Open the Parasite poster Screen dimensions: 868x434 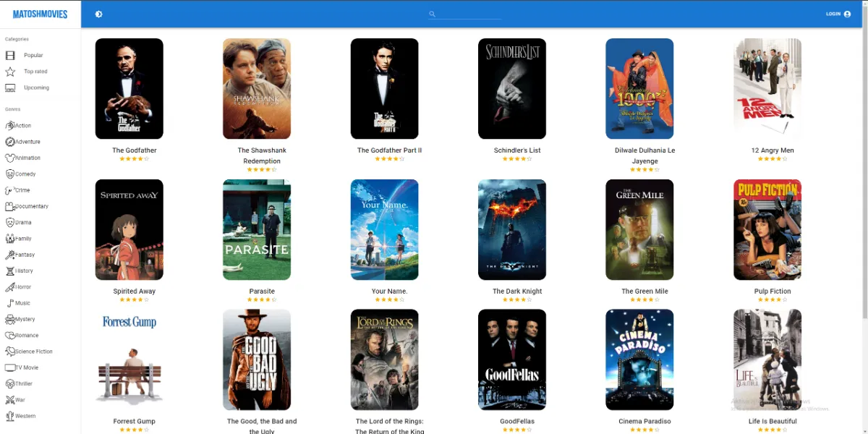[257, 229]
